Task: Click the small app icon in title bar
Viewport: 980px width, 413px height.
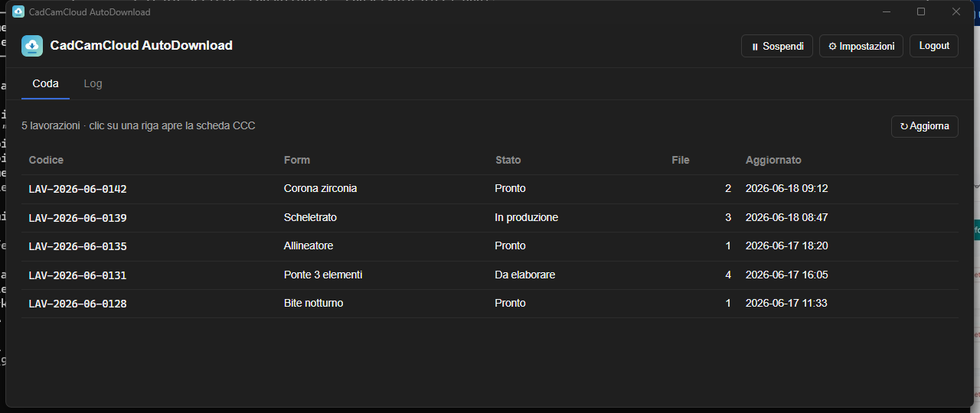Action: pos(18,11)
